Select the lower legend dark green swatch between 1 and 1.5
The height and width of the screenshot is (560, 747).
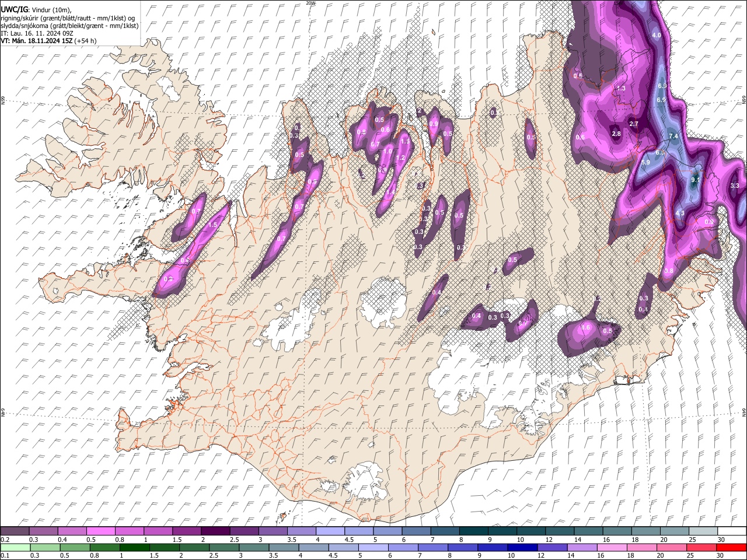(135, 547)
